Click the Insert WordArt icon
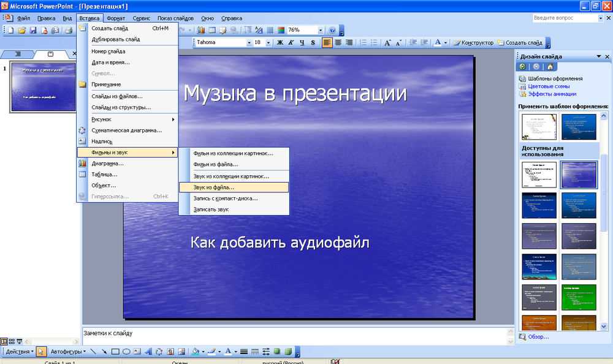This screenshot has width=613, height=364. (x=148, y=352)
